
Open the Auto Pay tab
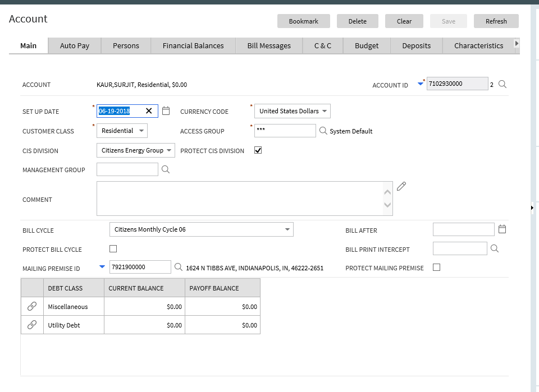[75, 46]
